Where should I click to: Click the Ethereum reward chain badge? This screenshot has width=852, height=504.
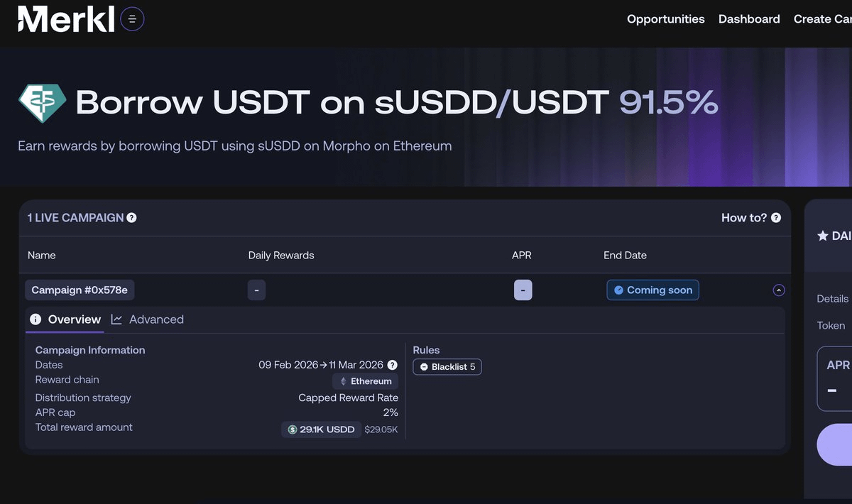pyautogui.click(x=365, y=381)
